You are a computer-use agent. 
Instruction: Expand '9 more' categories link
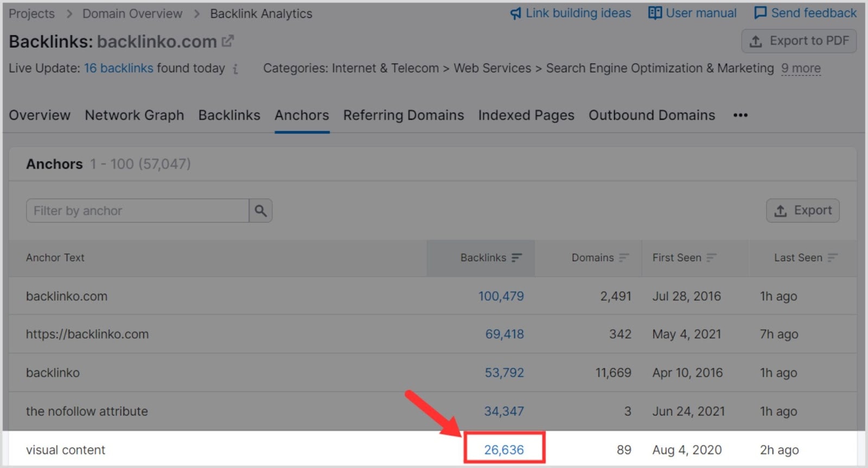801,68
